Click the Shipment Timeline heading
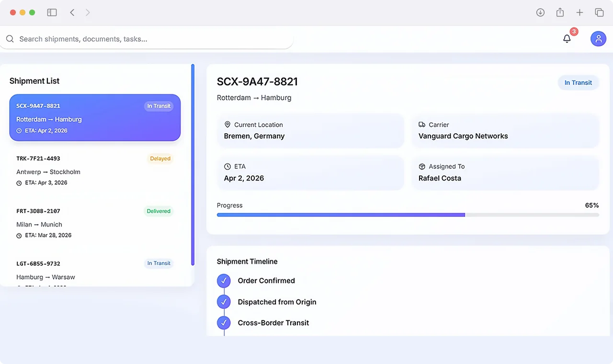The width and height of the screenshot is (613, 364). tap(247, 262)
